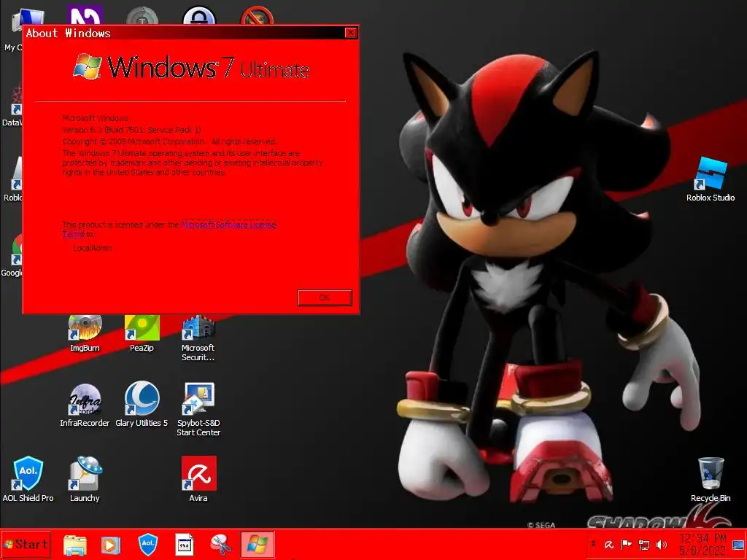Open the Avira desktop icon
The image size is (747, 560).
point(198,478)
